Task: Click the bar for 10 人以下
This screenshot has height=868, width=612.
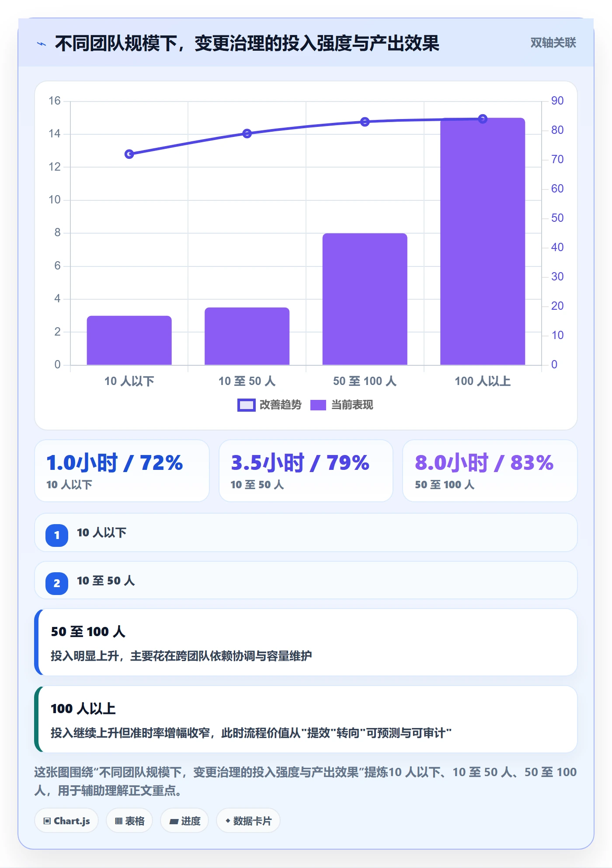Action: (129, 340)
